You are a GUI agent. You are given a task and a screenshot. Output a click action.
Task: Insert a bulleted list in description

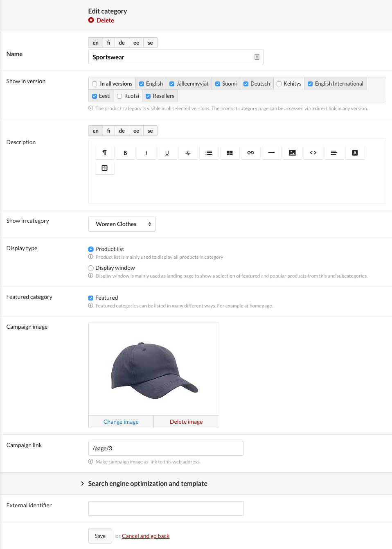(x=209, y=153)
